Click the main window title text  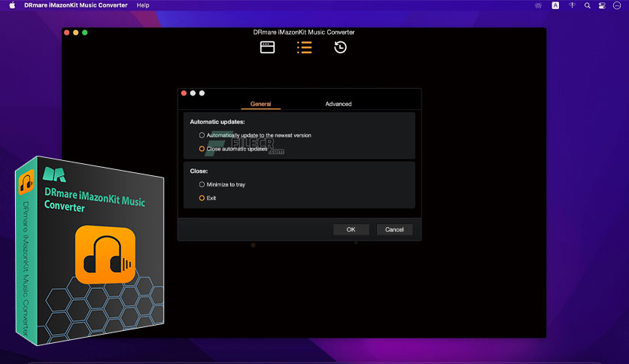pos(304,32)
